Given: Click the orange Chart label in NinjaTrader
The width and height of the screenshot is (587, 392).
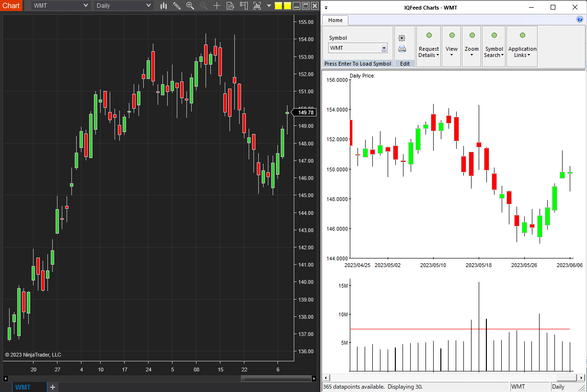Looking at the screenshot, I should tap(11, 6).
